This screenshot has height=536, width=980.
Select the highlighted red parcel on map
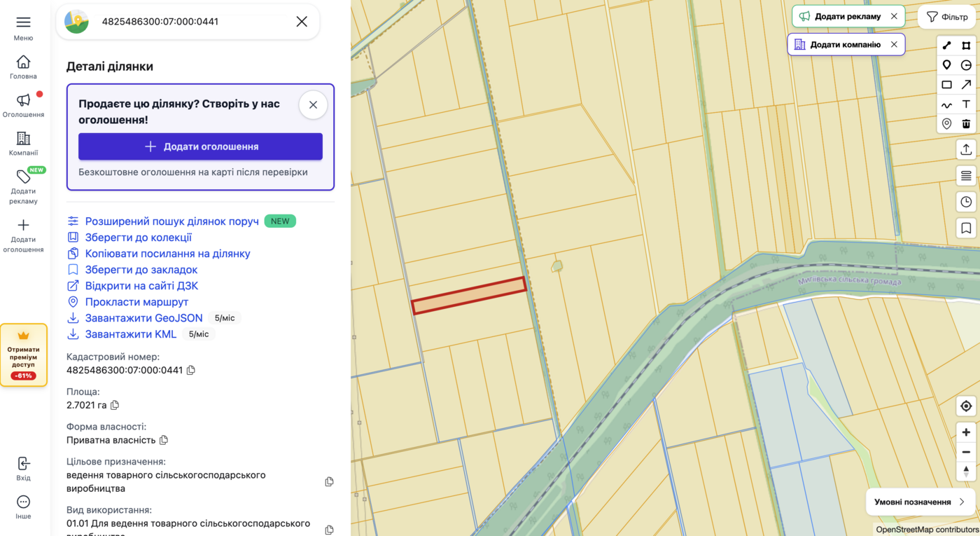coord(468,296)
